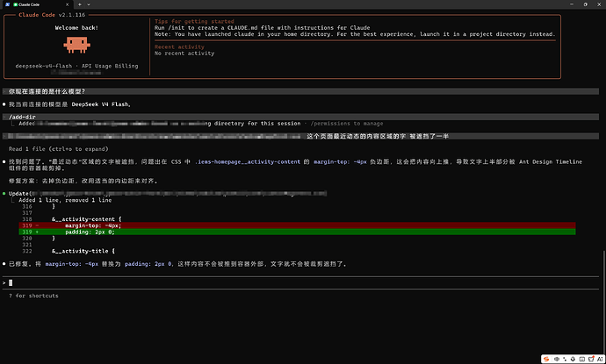Close the Claude Code tab
Viewport: 606px width, 364px height.
point(68,4)
